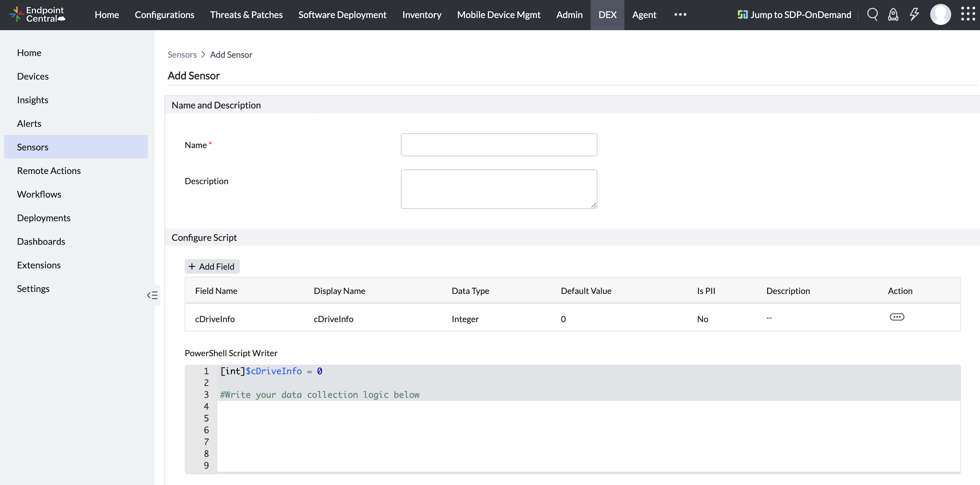Select Remote Actions in the sidebar

(49, 170)
